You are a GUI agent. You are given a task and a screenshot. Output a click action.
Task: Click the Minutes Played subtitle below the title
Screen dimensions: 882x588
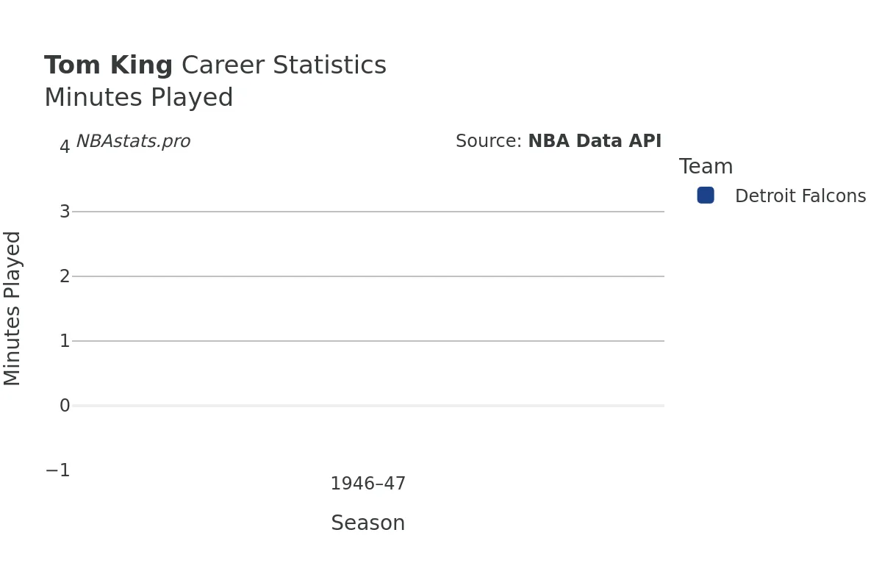[138, 98]
